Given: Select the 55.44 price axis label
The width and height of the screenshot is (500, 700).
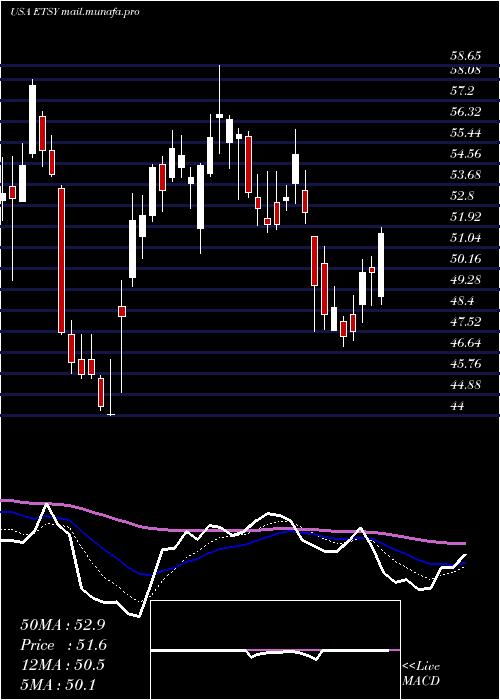Looking at the screenshot, I should click(x=466, y=133).
